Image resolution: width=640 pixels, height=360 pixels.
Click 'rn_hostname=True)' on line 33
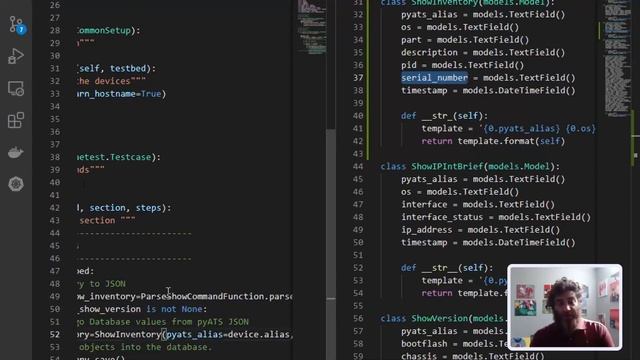click(x=122, y=93)
